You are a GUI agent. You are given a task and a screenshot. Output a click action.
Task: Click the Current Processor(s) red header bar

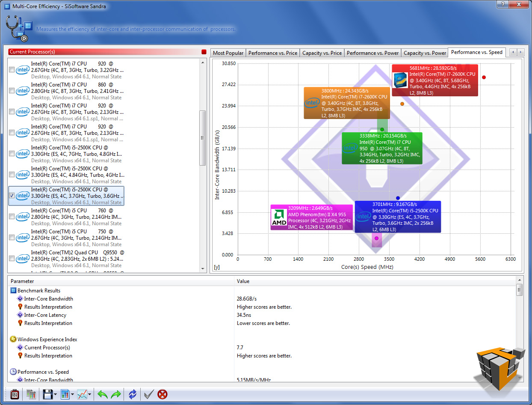(104, 52)
